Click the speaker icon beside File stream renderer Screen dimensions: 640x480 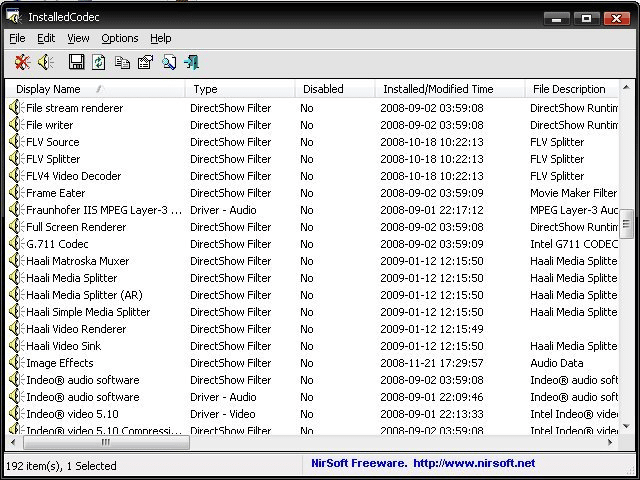(x=16, y=108)
